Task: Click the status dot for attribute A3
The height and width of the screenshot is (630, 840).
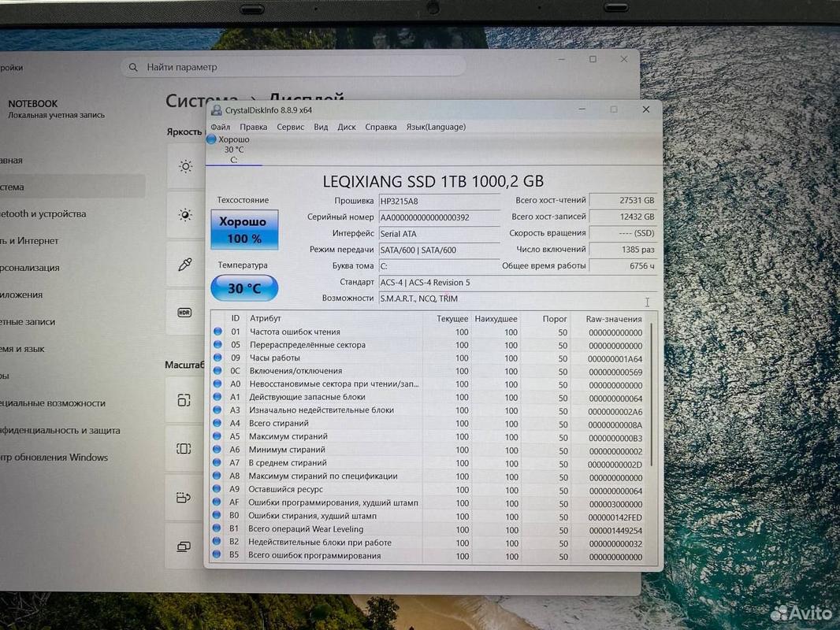Action: tap(217, 410)
